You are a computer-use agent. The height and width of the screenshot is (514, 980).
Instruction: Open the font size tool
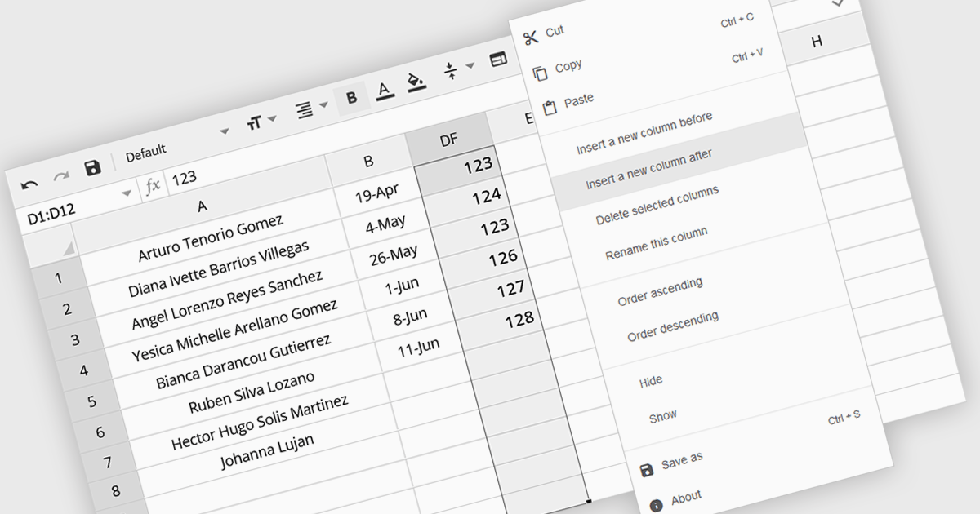pos(254,122)
